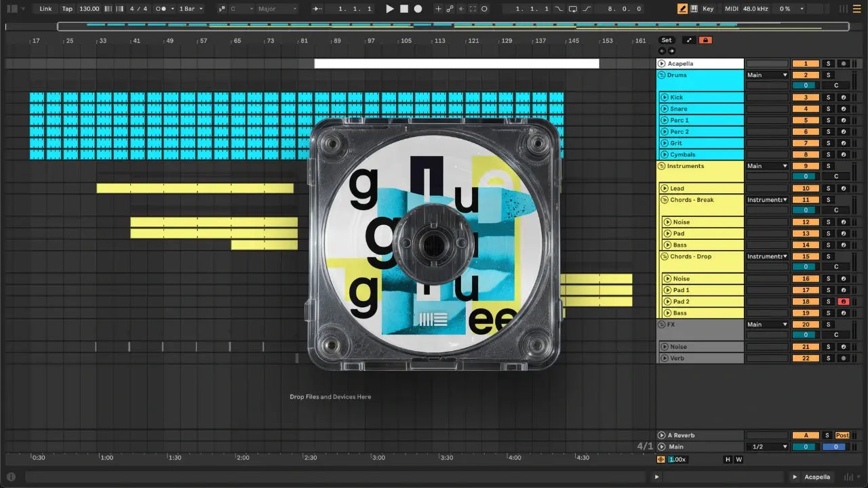Click the Link button
The image size is (868, 488).
(x=45, y=9)
